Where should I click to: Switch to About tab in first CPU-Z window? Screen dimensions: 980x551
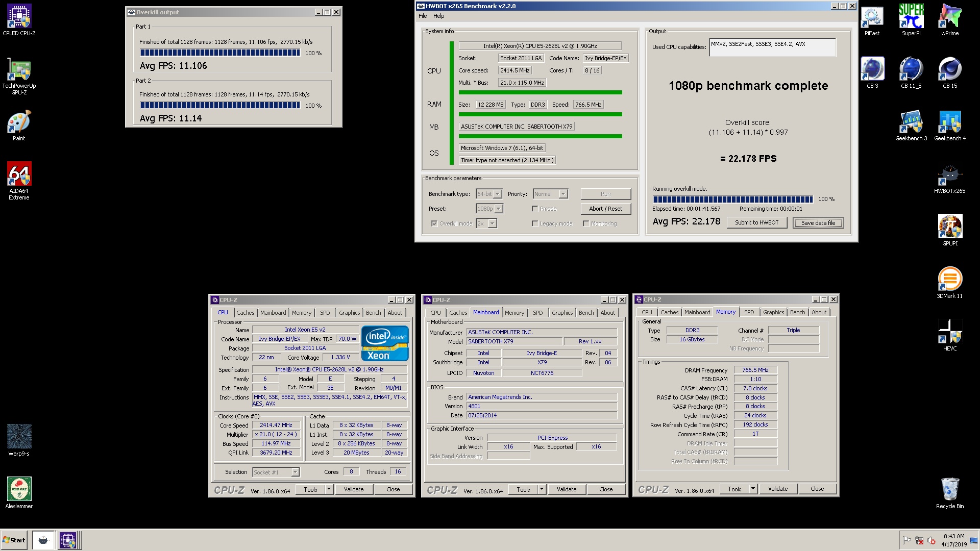point(395,313)
